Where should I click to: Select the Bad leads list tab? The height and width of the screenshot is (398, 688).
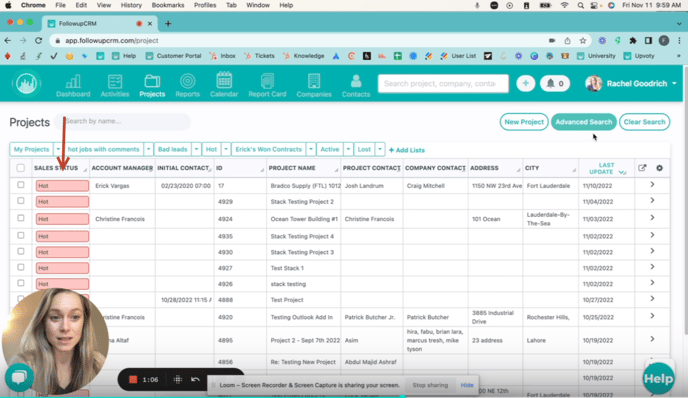click(172, 149)
